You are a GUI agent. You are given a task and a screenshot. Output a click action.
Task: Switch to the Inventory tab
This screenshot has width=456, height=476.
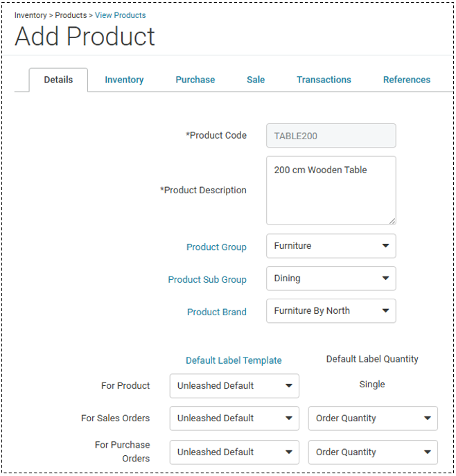pos(124,80)
